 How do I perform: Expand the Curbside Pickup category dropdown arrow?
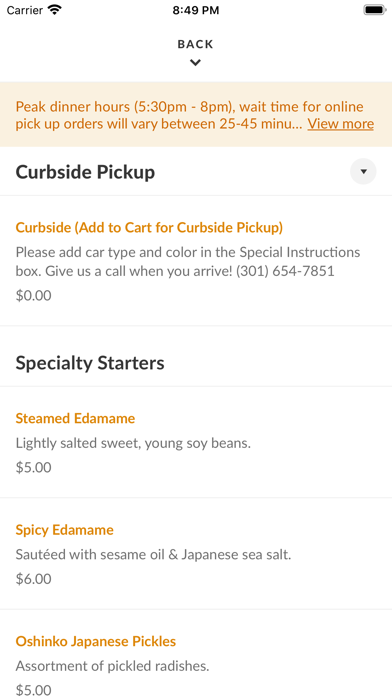pos(363,171)
